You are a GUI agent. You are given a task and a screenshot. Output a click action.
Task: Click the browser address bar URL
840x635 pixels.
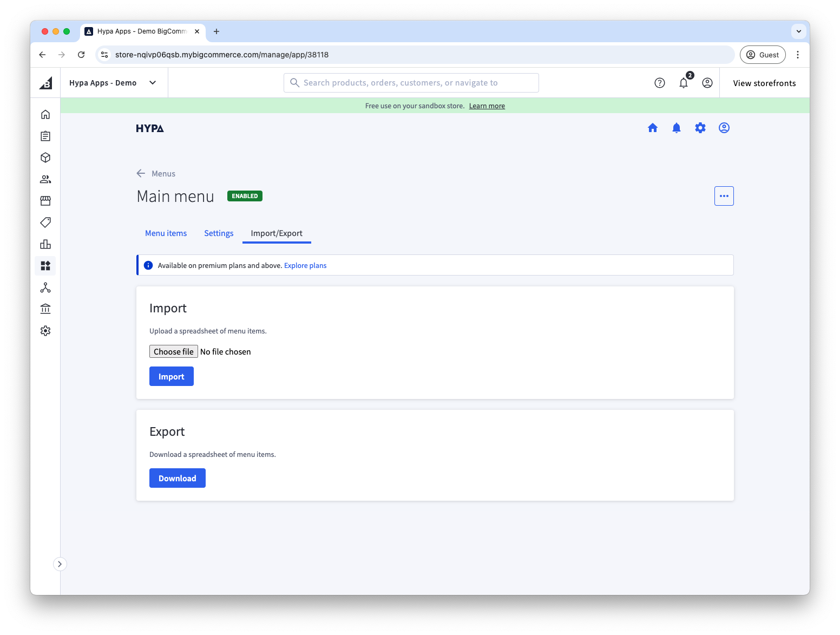click(x=222, y=55)
